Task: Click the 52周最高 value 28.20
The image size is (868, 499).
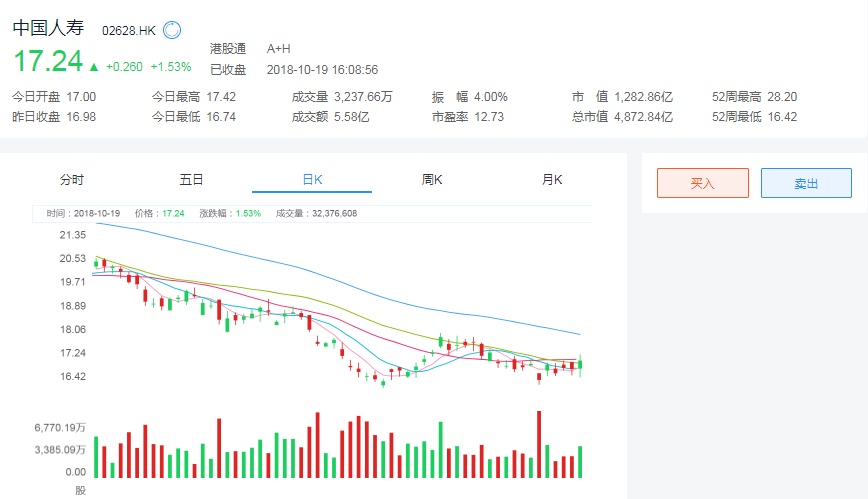Action: tap(781, 97)
